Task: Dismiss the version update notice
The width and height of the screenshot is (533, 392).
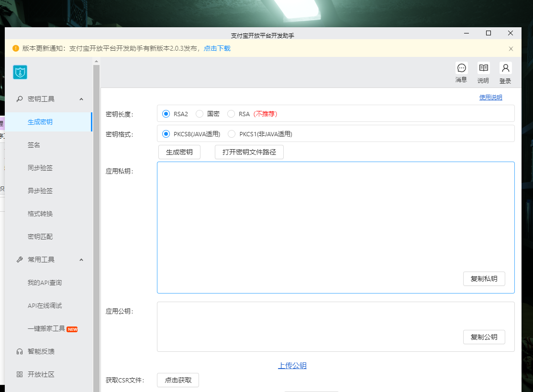Action: [x=511, y=48]
